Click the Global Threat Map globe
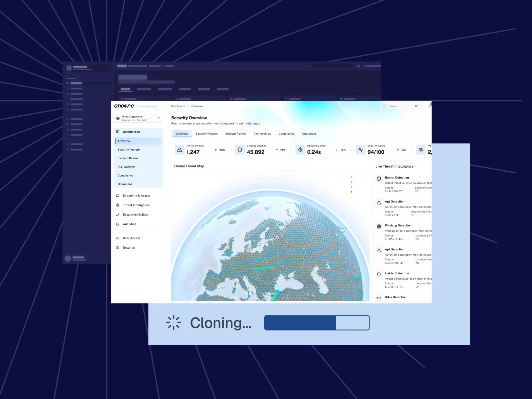532x399 pixels. coord(270,246)
